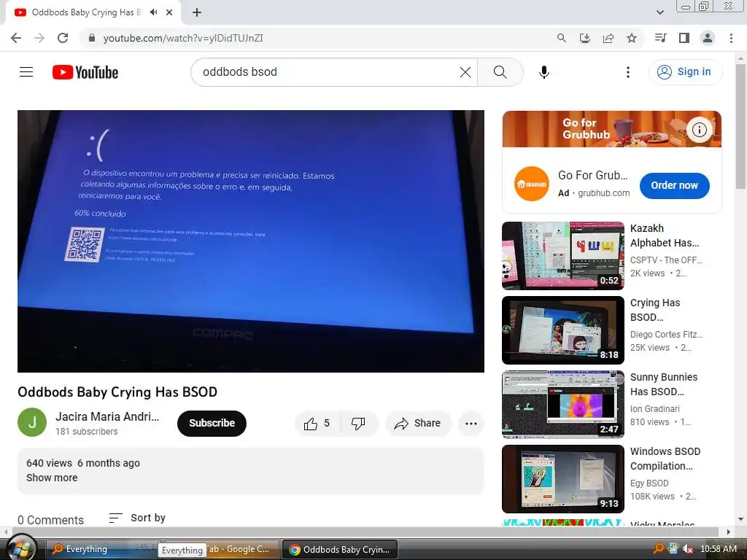Screen dimensions: 747x560
Task: Click the Order now button
Action: tap(674, 185)
